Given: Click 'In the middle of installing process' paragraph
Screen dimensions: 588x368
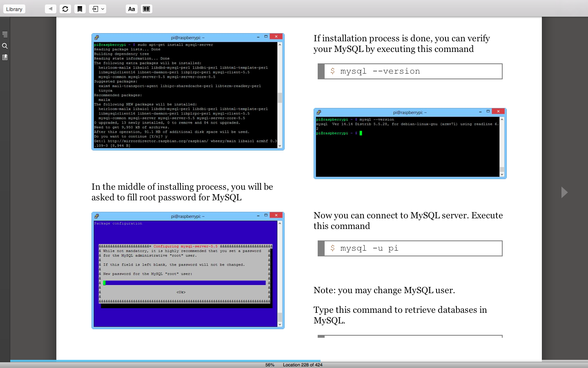Looking at the screenshot, I should pos(182,192).
